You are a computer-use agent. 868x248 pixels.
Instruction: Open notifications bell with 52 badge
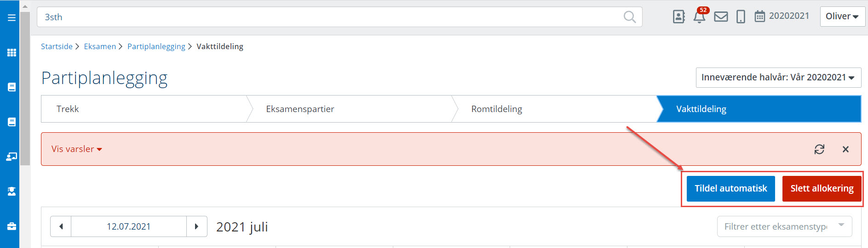(x=699, y=17)
